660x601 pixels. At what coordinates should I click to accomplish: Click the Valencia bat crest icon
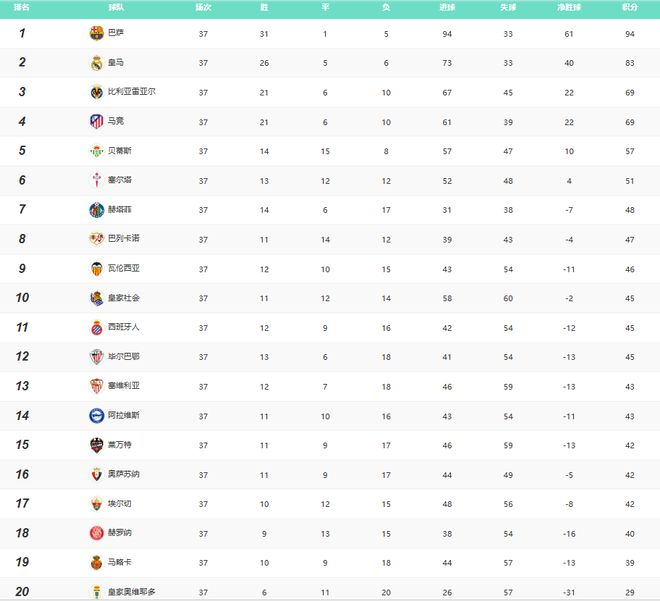click(97, 269)
